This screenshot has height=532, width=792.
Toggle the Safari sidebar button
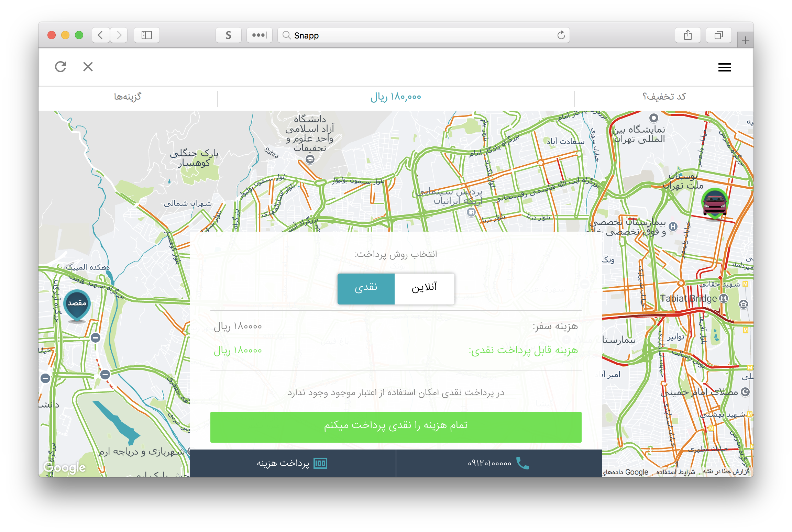(x=147, y=35)
